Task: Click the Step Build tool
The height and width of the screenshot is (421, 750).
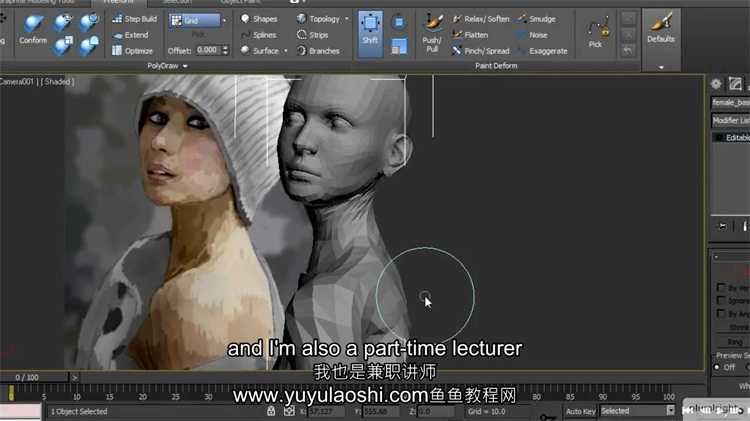Action: (x=134, y=19)
